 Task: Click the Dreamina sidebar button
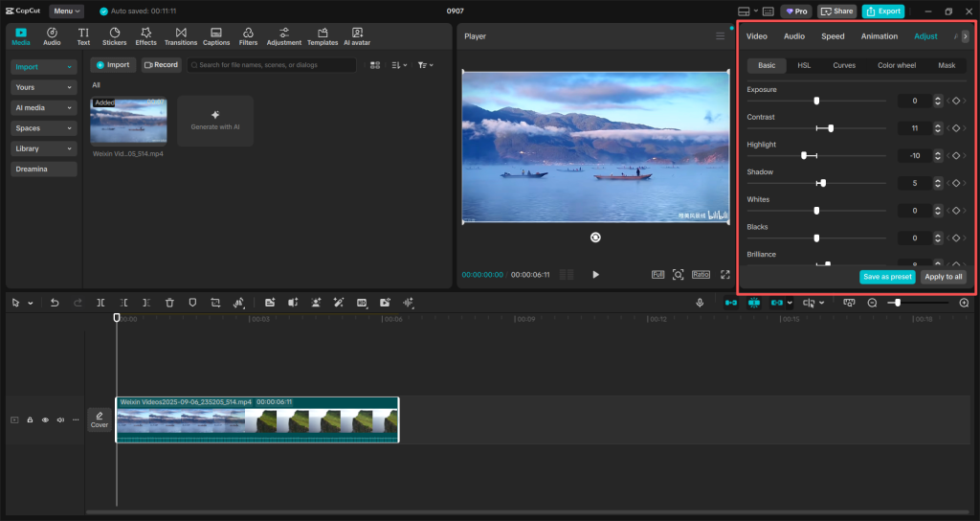[x=43, y=169]
